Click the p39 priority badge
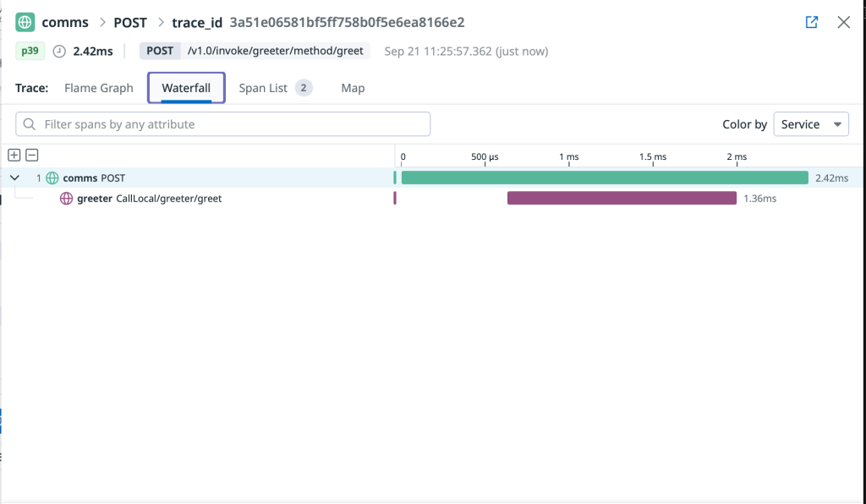 [x=30, y=51]
